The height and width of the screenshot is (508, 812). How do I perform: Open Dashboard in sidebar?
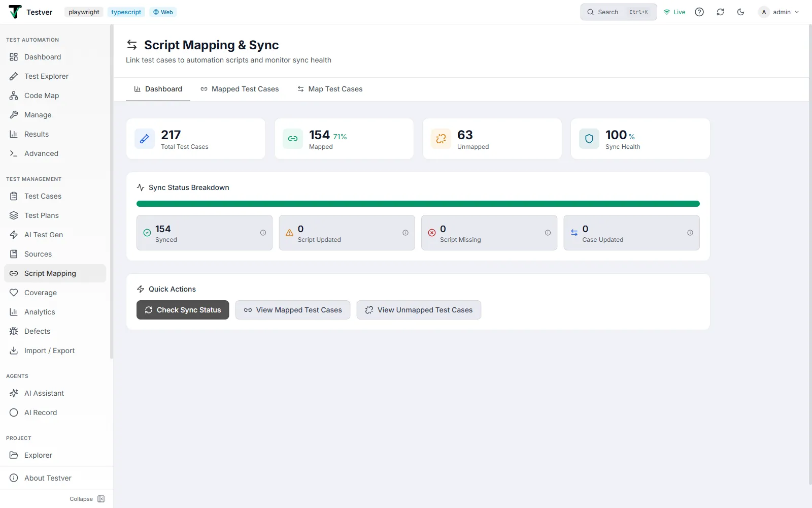(55, 57)
